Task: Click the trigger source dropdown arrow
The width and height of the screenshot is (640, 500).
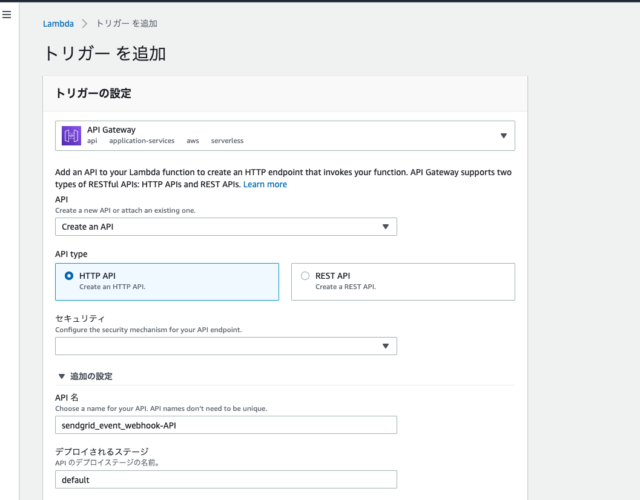Action: pos(503,136)
